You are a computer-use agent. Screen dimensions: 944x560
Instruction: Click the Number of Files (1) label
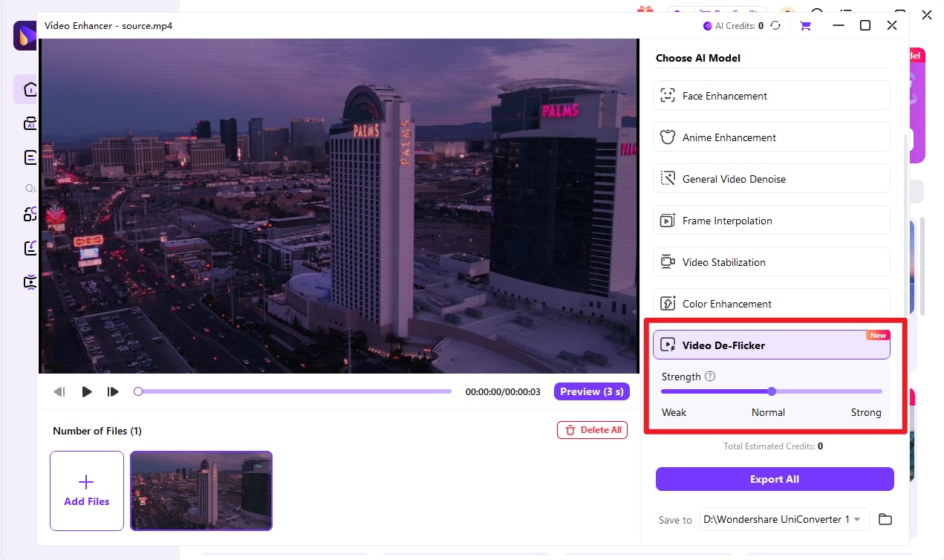[97, 431]
